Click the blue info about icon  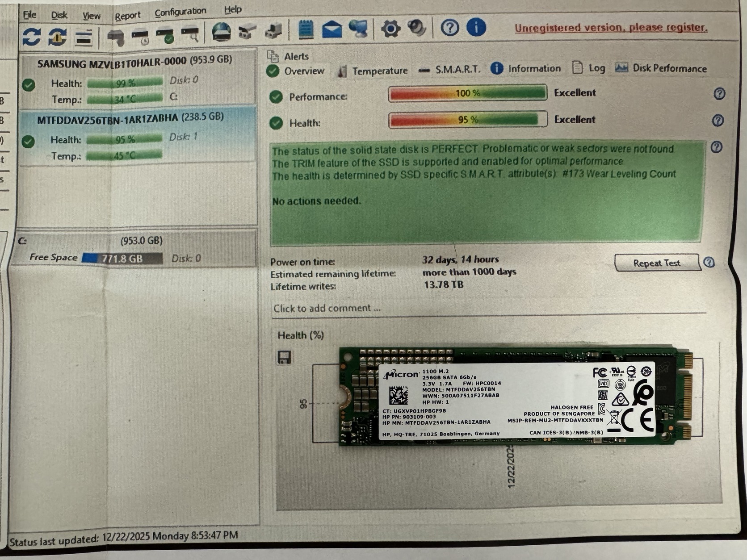[x=476, y=27]
